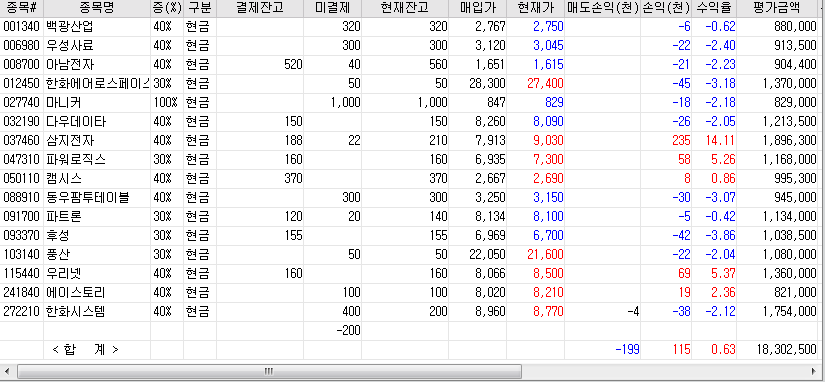Click the valuation amount 1,754,000

pos(789,311)
